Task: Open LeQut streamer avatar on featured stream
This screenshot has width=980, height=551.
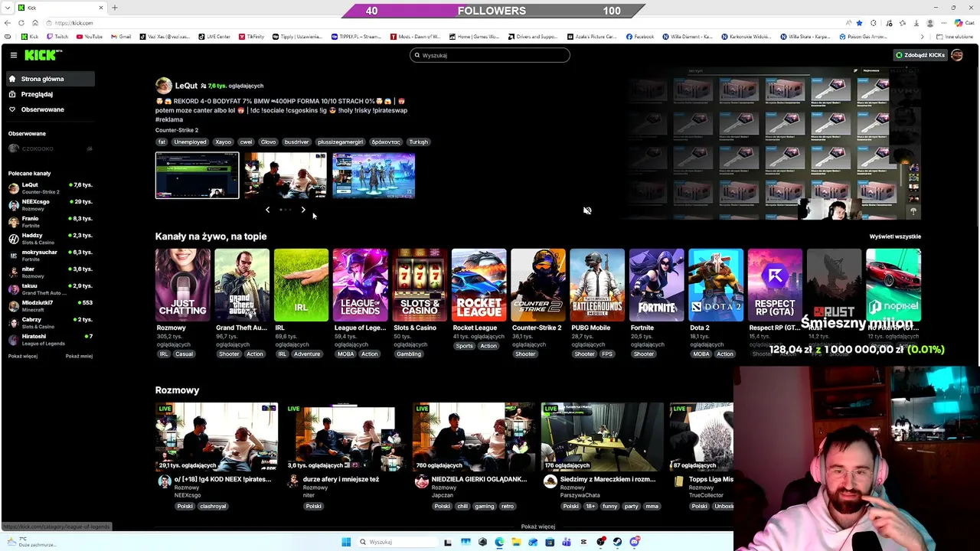Action: pyautogui.click(x=163, y=86)
